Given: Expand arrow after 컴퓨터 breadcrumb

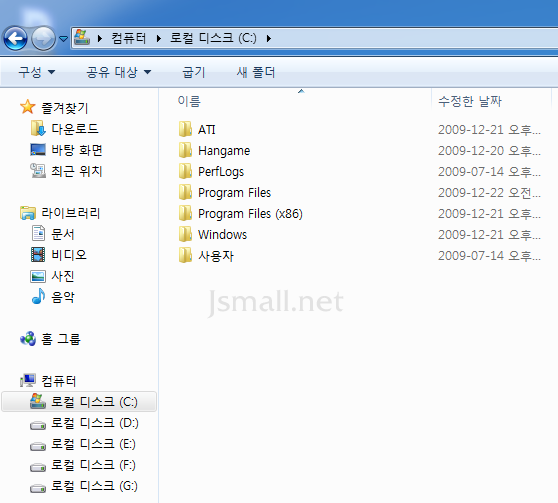Looking at the screenshot, I should pyautogui.click(x=159, y=38).
